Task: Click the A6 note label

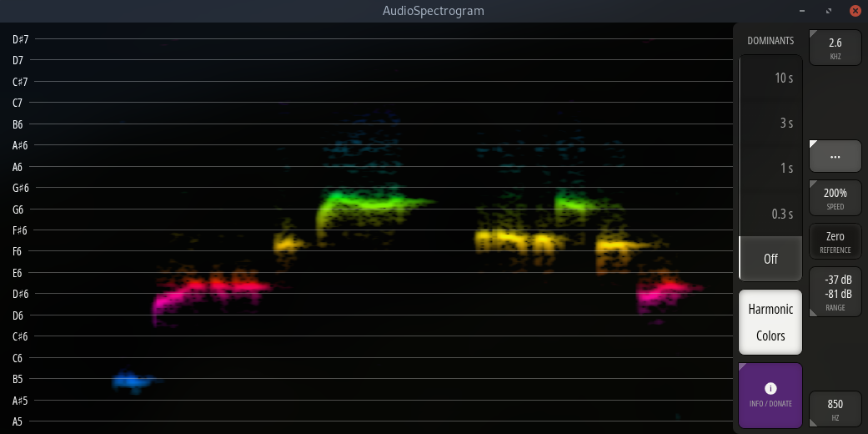Action: pyautogui.click(x=18, y=167)
